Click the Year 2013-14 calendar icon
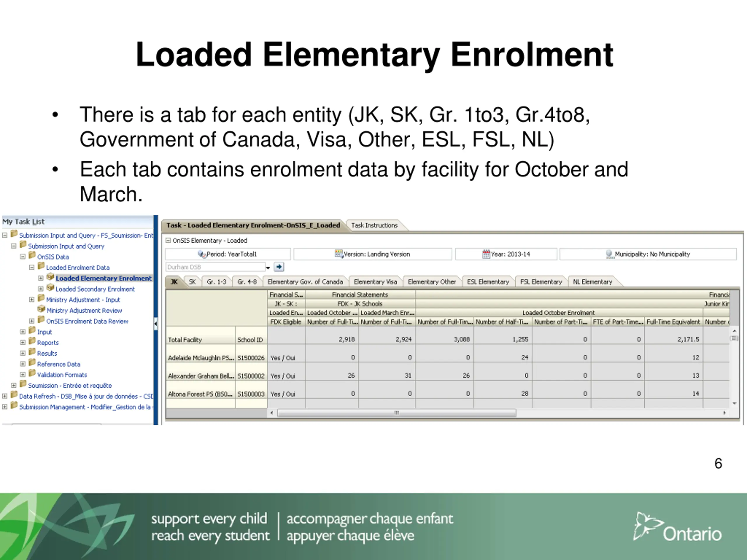Screen dimensions: 747x560 [x=486, y=254]
